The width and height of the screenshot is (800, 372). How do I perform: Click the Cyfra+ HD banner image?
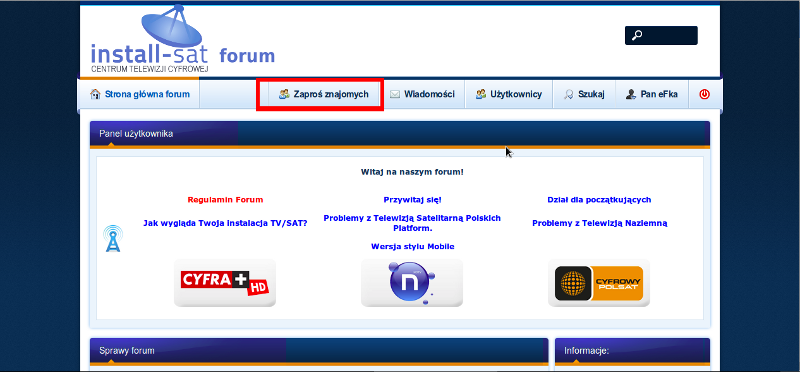click(x=225, y=283)
